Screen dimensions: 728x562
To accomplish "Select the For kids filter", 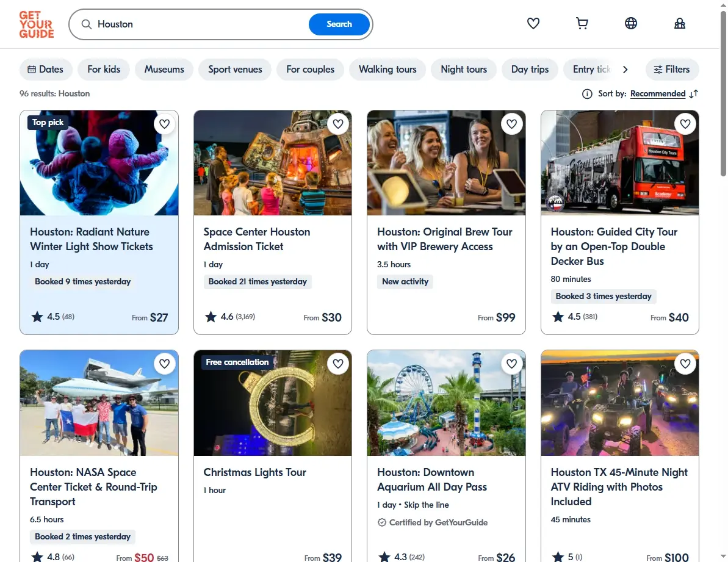I will [104, 69].
